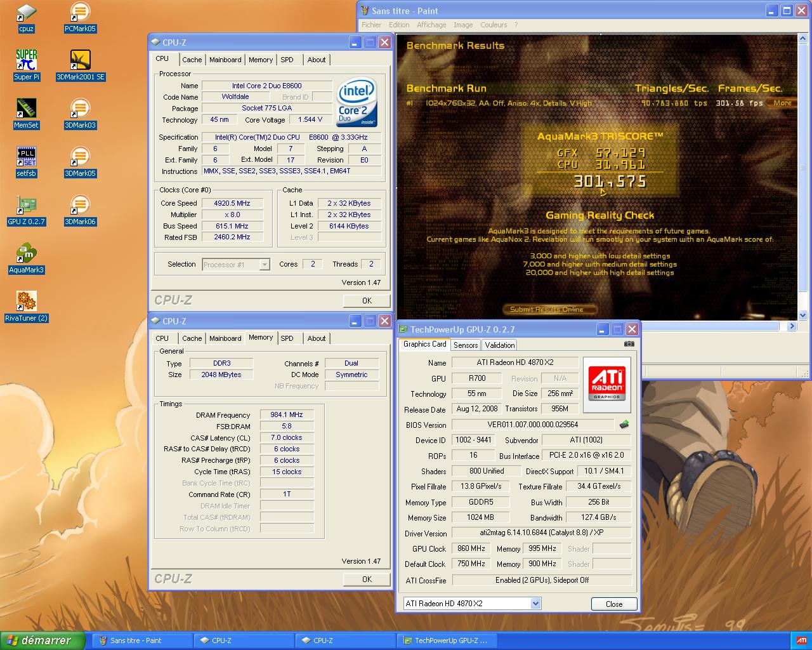Click the GPU Clock 860 MHz field
Screen dimensions: 812x650
coord(471,548)
